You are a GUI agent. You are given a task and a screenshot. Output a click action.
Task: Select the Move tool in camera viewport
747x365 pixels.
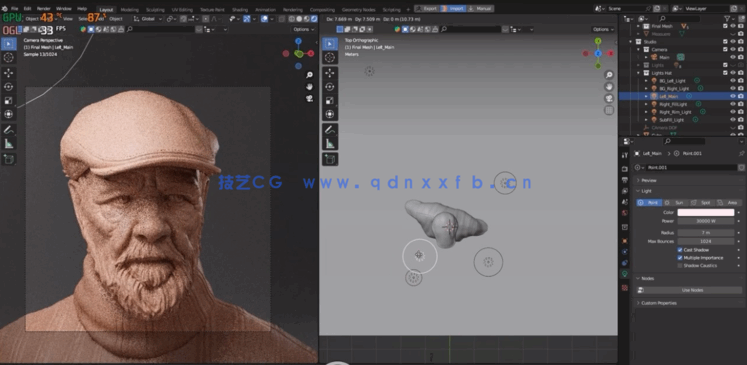9,73
